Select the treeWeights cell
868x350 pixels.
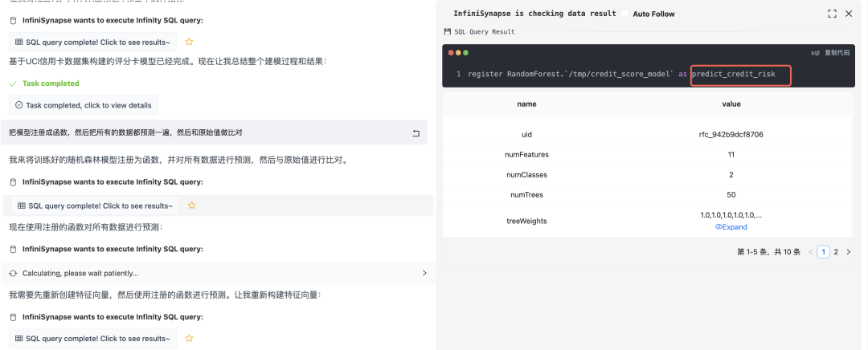click(x=526, y=222)
